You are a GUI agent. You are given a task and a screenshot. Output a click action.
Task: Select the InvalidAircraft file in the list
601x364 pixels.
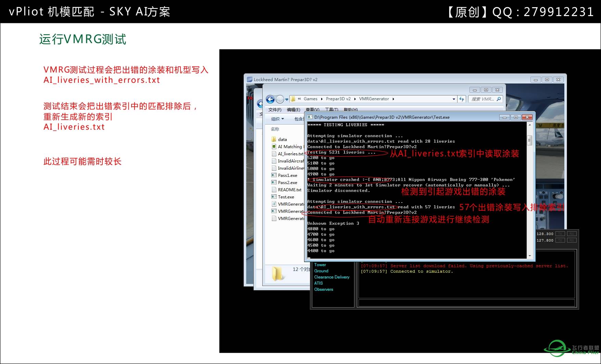pyautogui.click(x=288, y=161)
